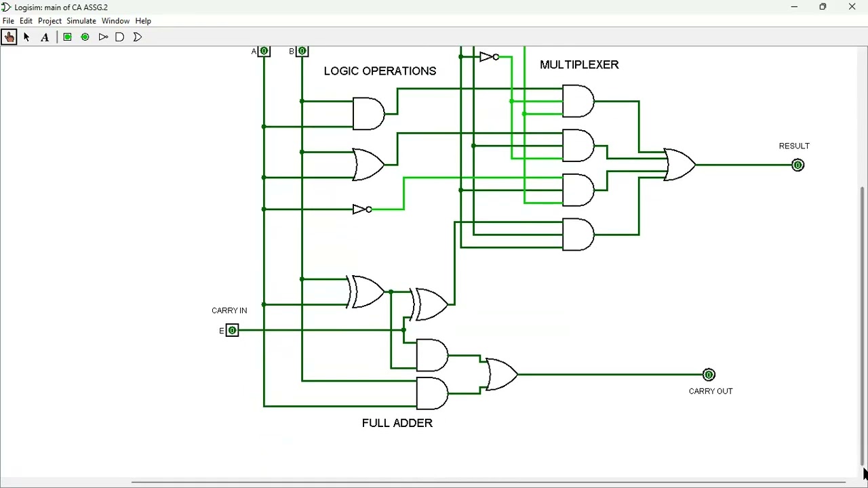The width and height of the screenshot is (868, 488).
Task: Click the NOT gate in Logic Operations
Action: point(361,209)
